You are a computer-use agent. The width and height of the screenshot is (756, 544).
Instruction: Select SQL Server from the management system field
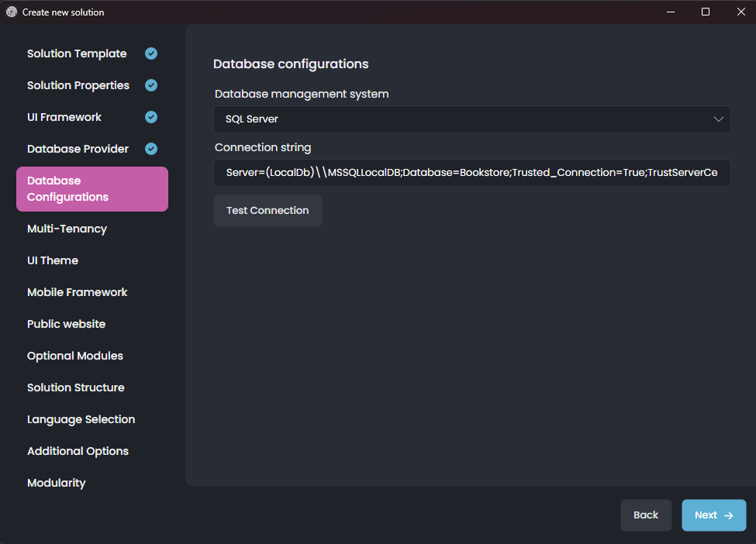click(471, 119)
